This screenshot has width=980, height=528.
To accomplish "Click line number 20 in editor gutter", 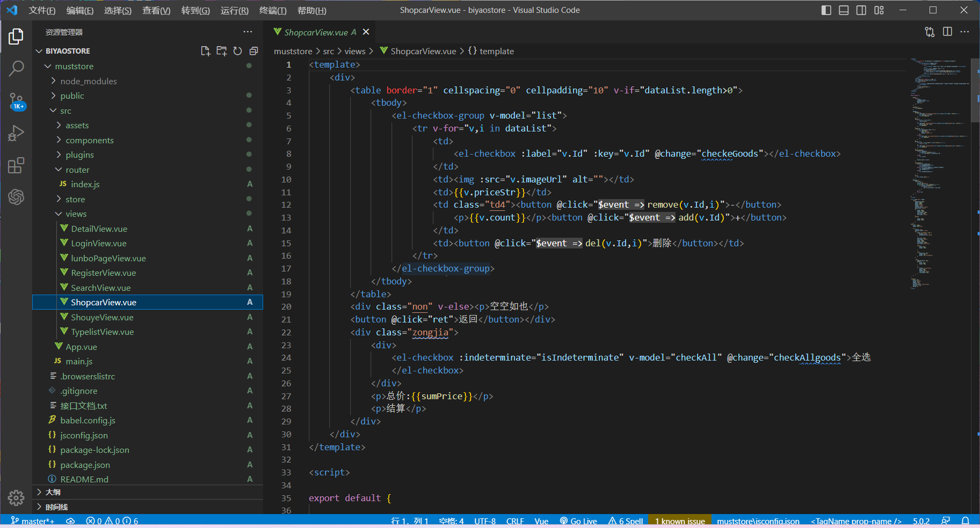I will point(286,306).
